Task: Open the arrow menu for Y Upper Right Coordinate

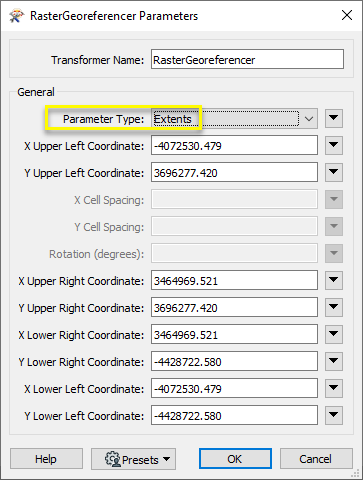Action: coord(334,307)
